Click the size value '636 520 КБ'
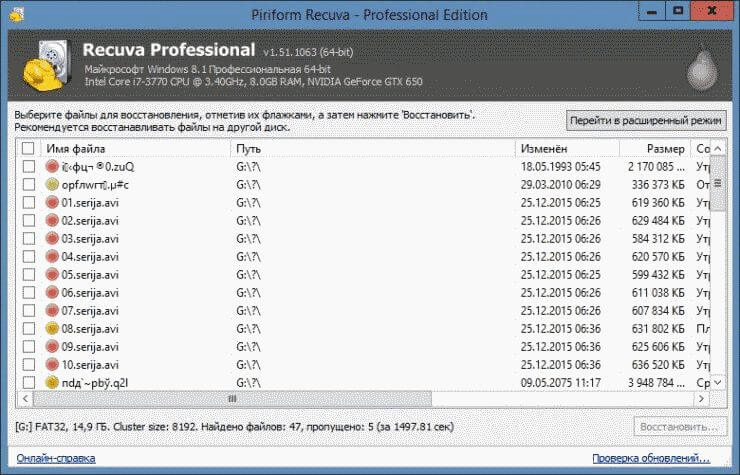This screenshot has height=475, width=740. [658, 365]
